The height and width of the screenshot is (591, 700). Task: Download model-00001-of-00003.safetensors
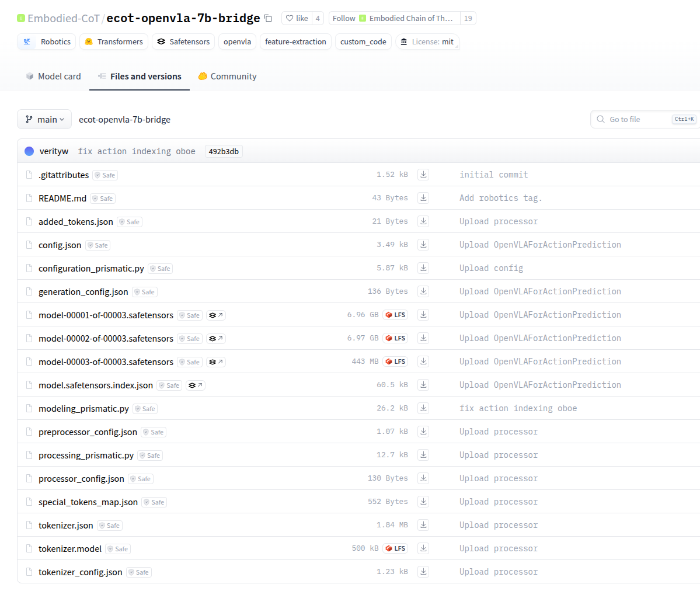(423, 315)
